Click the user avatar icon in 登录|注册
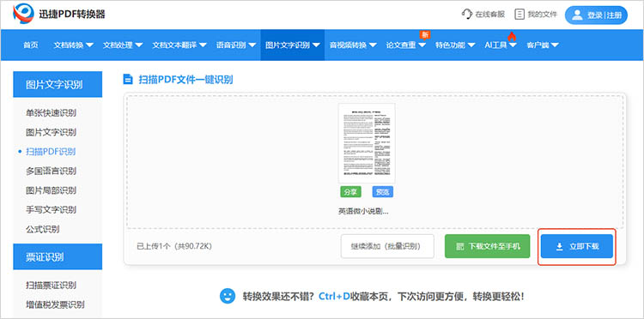This screenshot has height=319, width=644. click(578, 15)
